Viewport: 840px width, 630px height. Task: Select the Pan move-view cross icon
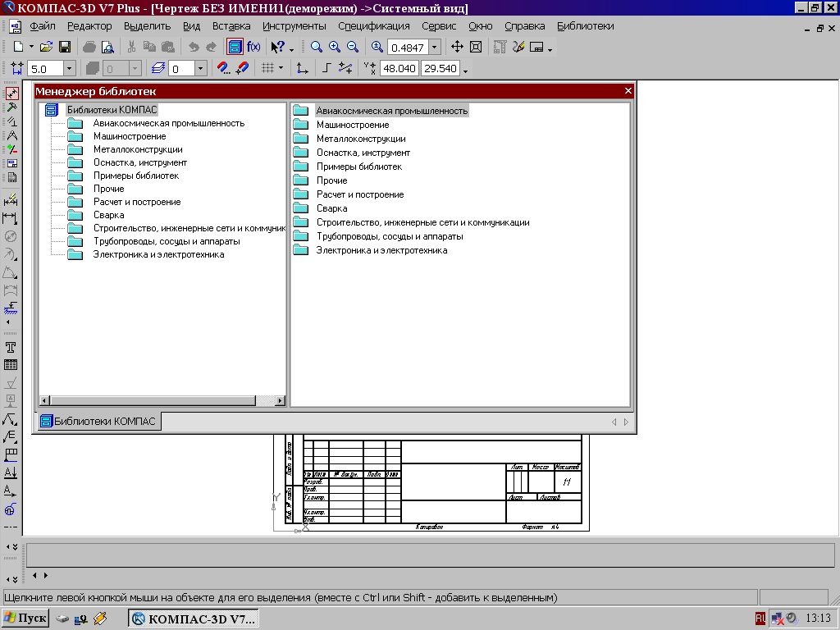pos(457,47)
